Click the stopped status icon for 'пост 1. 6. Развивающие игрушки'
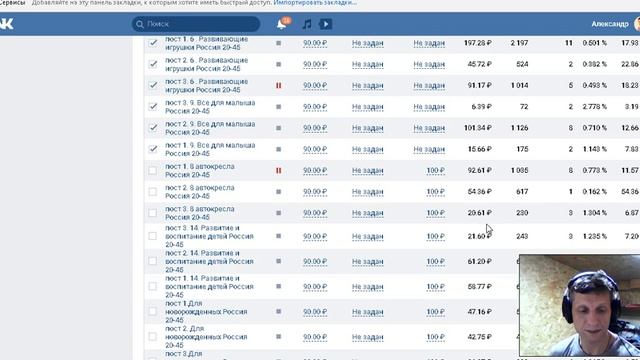 click(x=278, y=43)
